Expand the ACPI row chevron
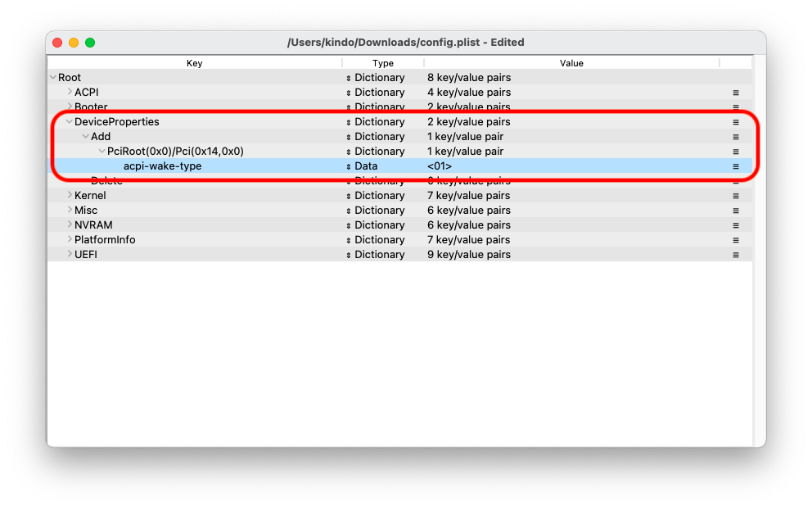This screenshot has width=812, height=508. (70, 92)
